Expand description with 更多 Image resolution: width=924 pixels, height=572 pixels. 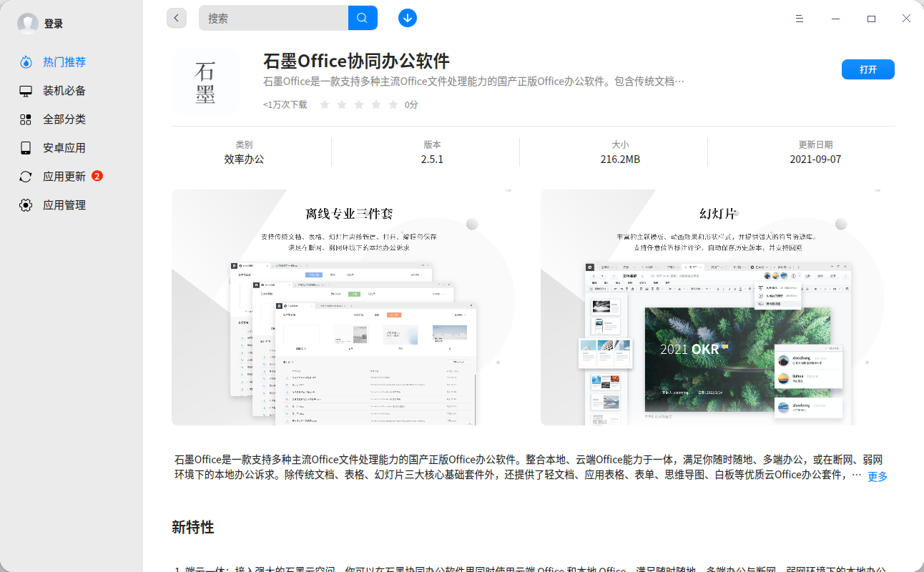[878, 476]
